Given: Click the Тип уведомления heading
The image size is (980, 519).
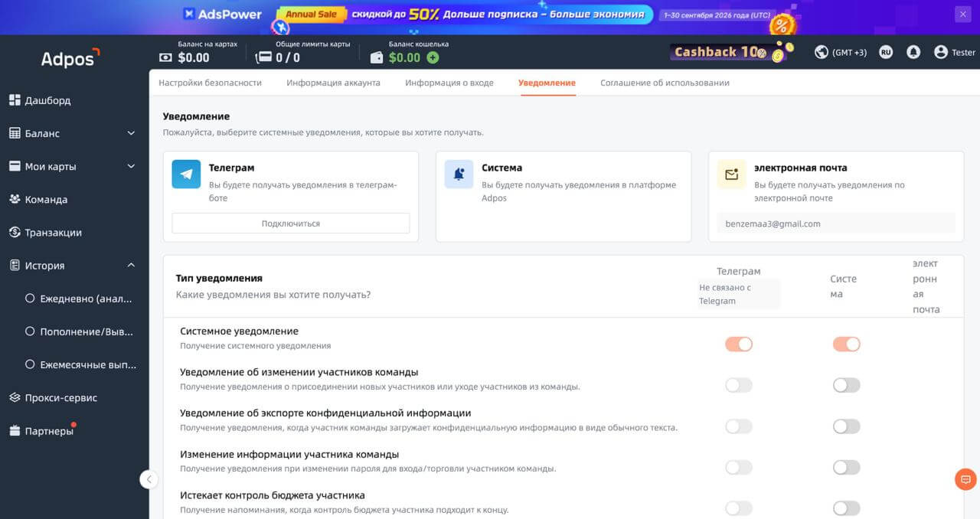Looking at the screenshot, I should click(219, 279).
